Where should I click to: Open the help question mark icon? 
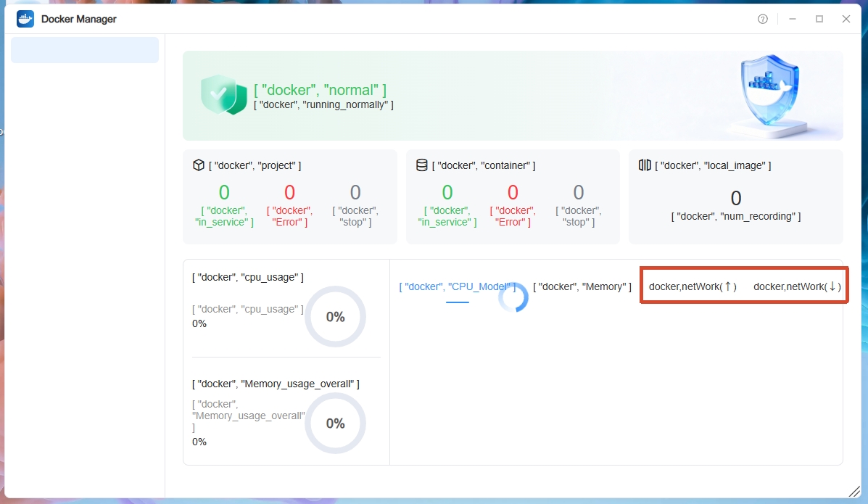coord(763,19)
